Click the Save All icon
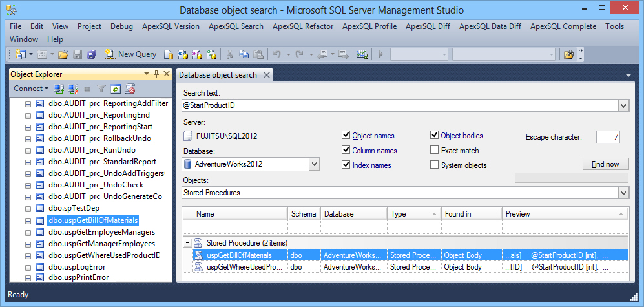This screenshot has height=307, width=644. pyautogui.click(x=92, y=54)
